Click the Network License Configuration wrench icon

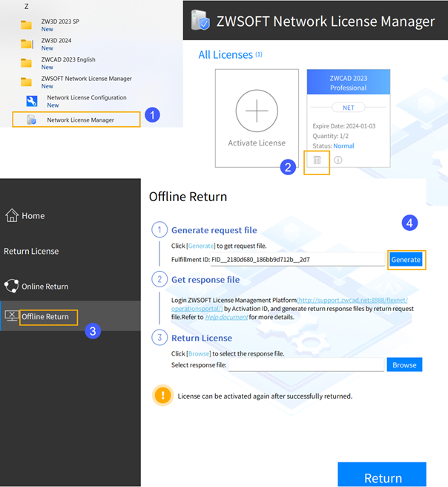[x=32, y=101]
